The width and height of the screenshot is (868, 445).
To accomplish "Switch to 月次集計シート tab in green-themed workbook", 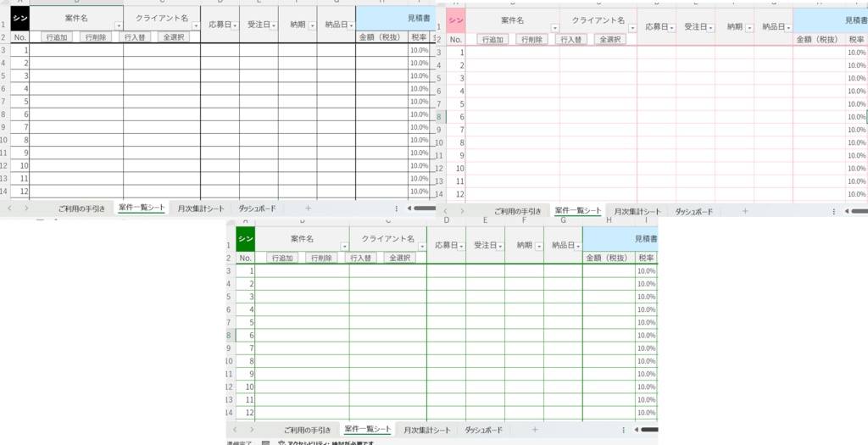I will (x=427, y=430).
